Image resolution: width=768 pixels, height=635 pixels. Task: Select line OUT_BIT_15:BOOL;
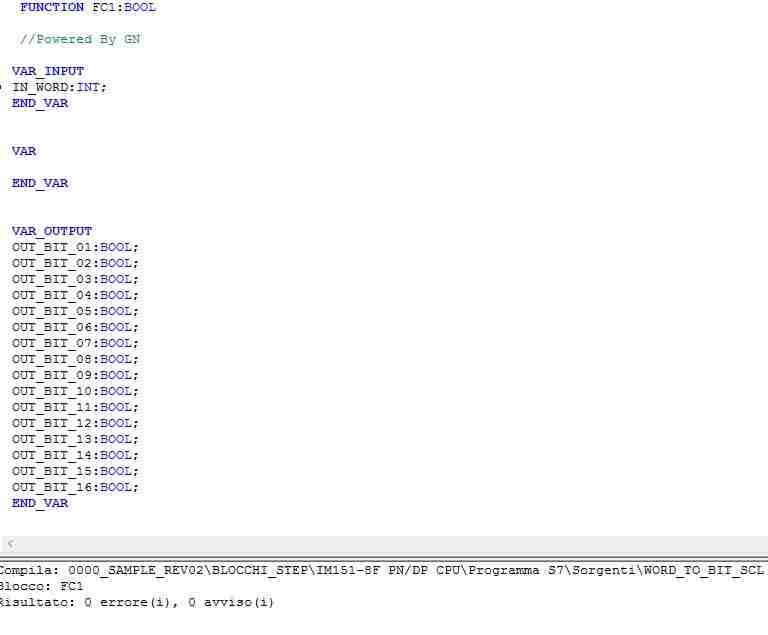click(75, 471)
